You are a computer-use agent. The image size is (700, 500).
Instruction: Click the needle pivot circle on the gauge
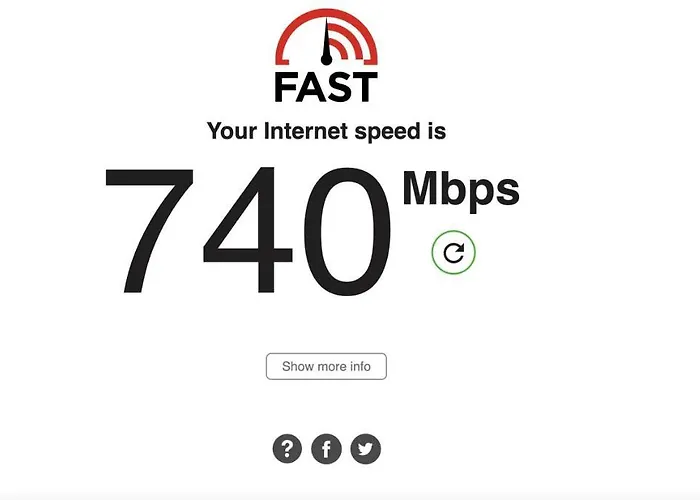pyautogui.click(x=326, y=59)
